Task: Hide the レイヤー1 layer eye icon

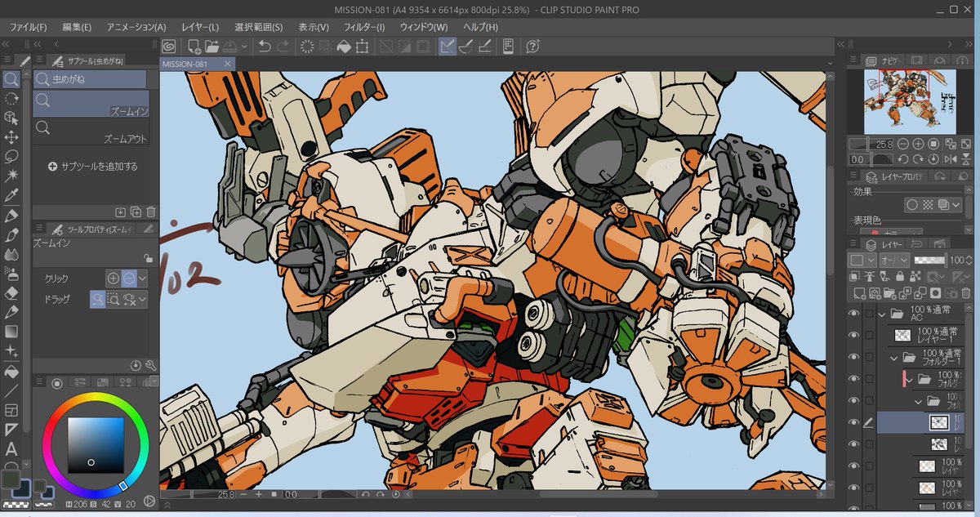Action: point(854,335)
